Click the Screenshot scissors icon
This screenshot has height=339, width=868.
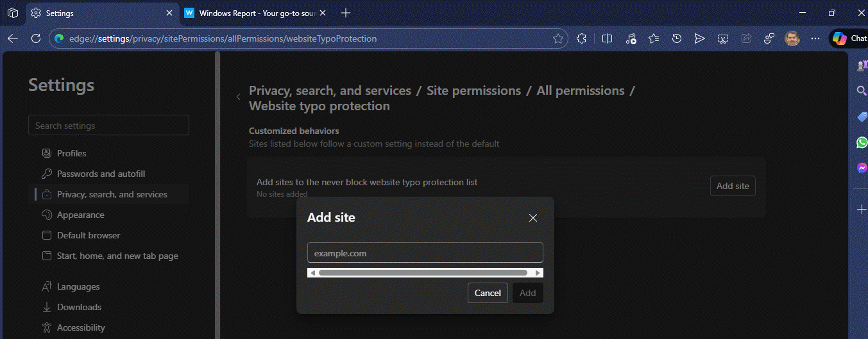click(723, 38)
